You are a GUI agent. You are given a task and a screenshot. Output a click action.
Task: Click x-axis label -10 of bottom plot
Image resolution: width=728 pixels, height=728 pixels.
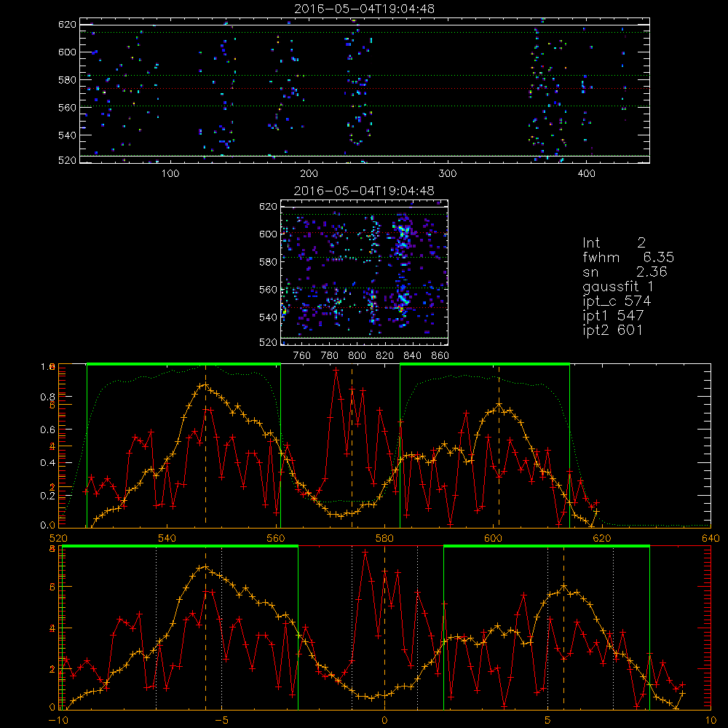(58, 721)
